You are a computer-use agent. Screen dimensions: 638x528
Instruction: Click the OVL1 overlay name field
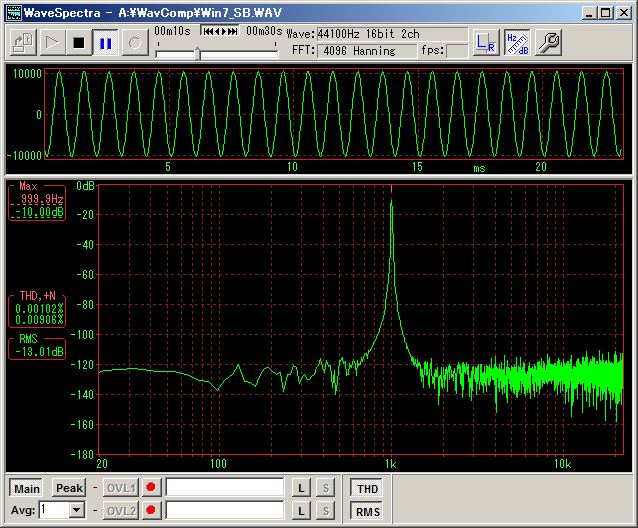point(225,487)
